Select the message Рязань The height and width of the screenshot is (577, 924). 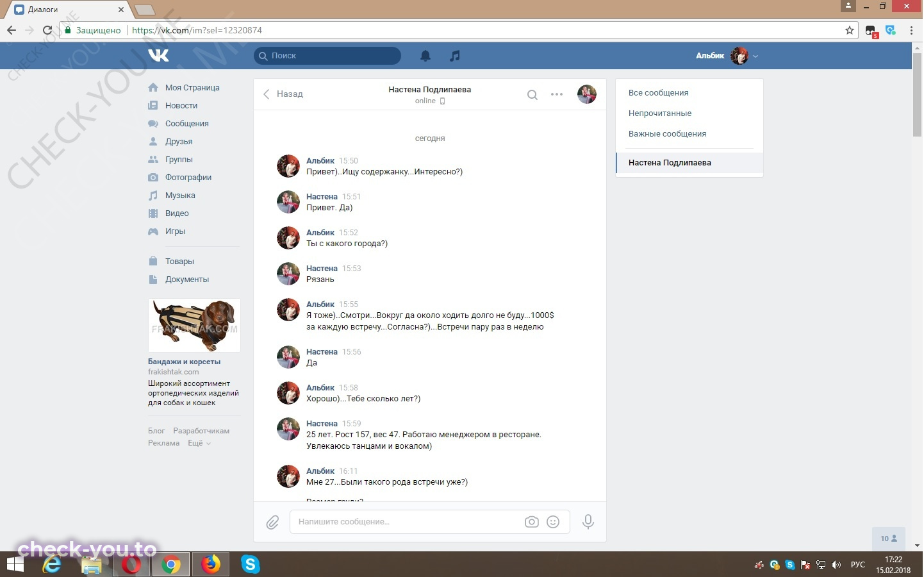coord(320,280)
